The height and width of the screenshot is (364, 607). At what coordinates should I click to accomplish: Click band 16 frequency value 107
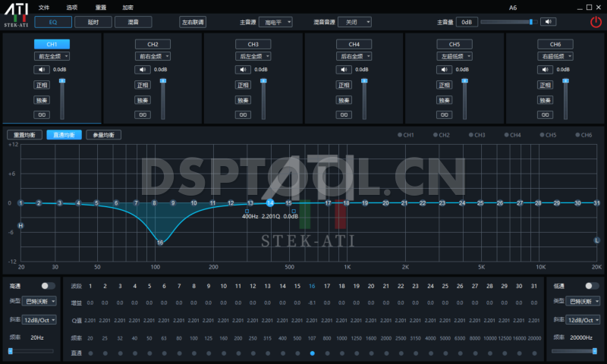312,338
